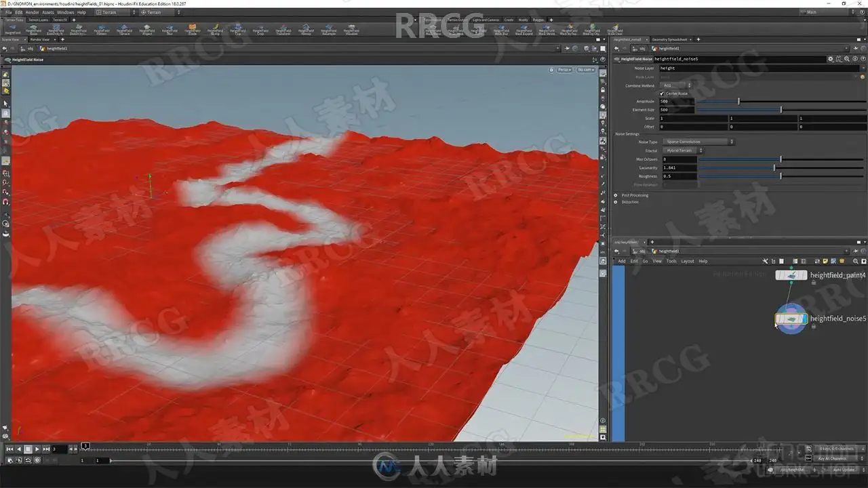Select the HeightField Visualize shelf tool
Viewport: 868px width, 488px height.
(x=351, y=30)
